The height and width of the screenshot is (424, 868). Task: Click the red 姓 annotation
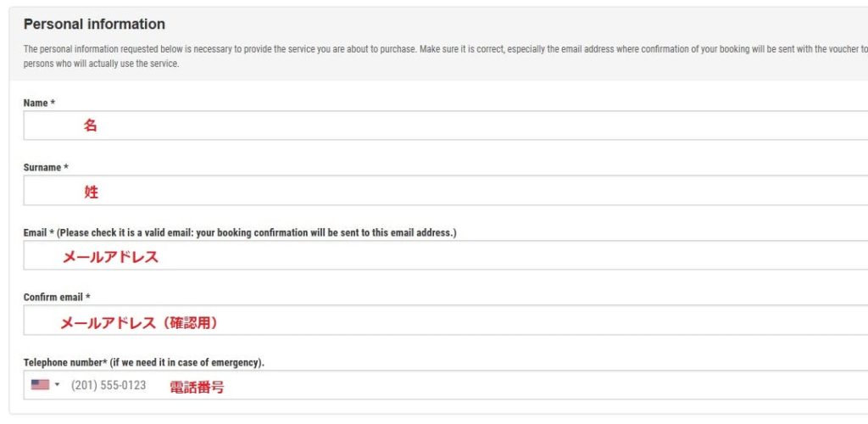pyautogui.click(x=91, y=192)
